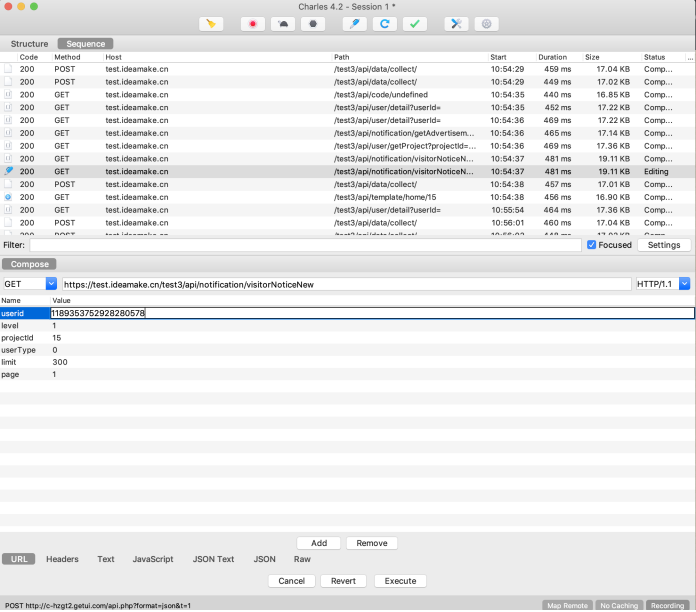Image resolution: width=696 pixels, height=612 pixels.
Task: Click the 17.04 KB size at 10:56:01
Action: coord(613,223)
